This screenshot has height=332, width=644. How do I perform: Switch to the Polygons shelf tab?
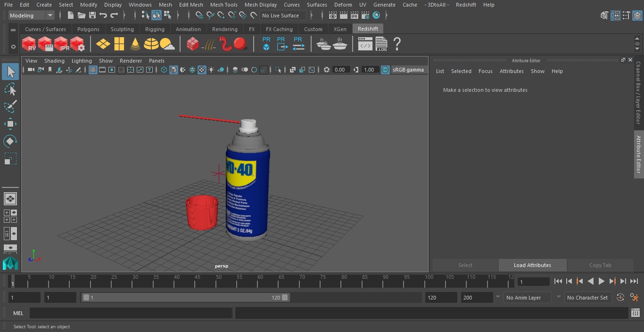click(x=89, y=29)
